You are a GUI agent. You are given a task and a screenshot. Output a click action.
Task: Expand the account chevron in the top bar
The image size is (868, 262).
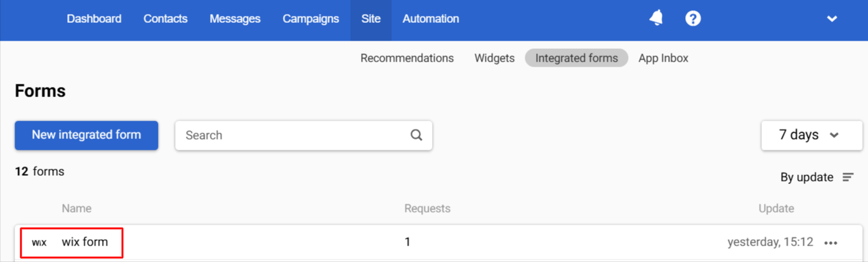click(832, 19)
